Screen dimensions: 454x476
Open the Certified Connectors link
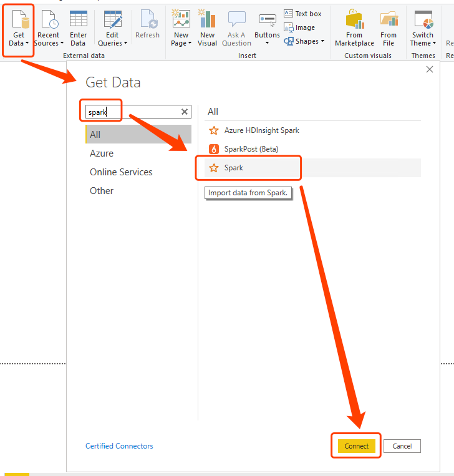119,446
